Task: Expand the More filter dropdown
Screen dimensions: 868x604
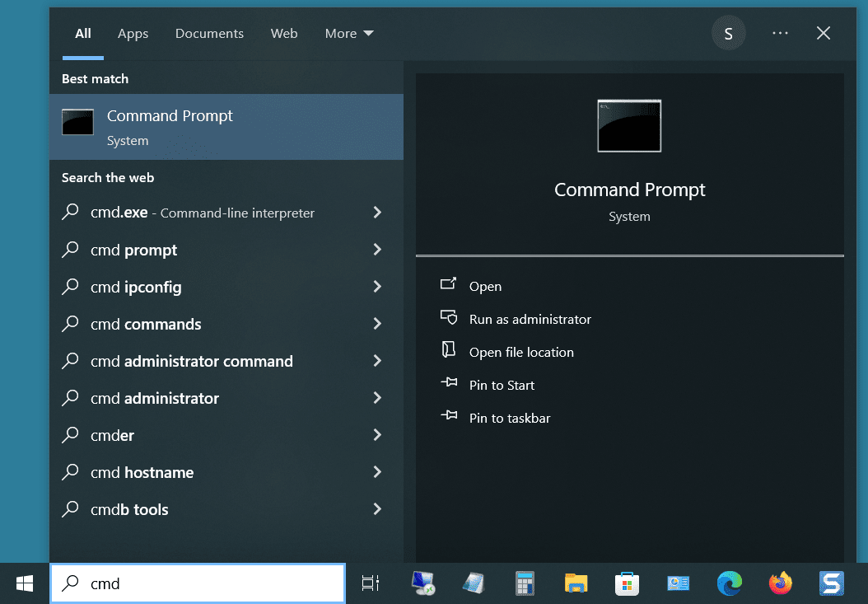Action: point(349,34)
